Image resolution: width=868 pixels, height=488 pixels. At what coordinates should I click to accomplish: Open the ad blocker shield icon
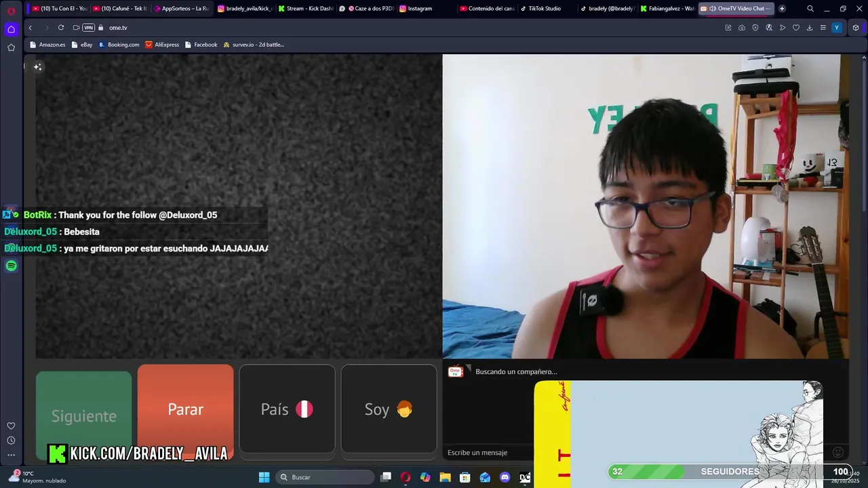point(755,28)
